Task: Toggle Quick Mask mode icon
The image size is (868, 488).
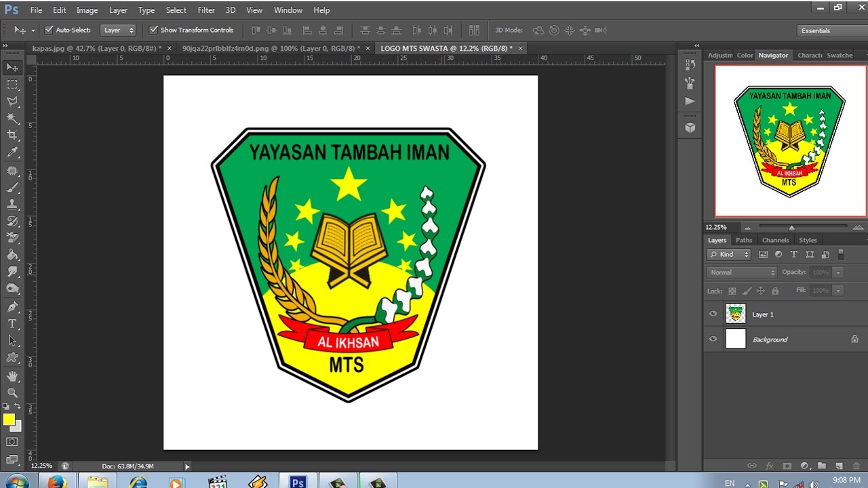Action: [12, 442]
